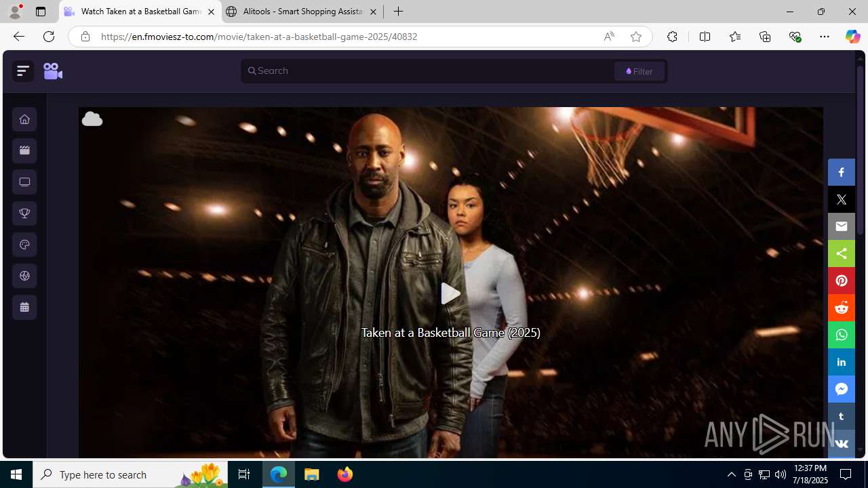The image size is (868, 488).
Task: Open the calendar icon in sidebar
Action: click(24, 307)
